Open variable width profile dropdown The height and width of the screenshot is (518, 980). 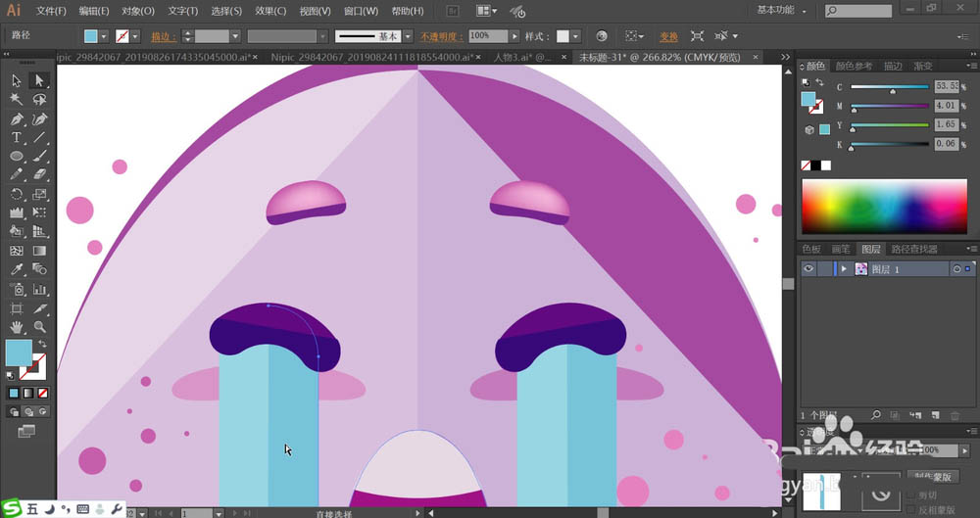(322, 36)
